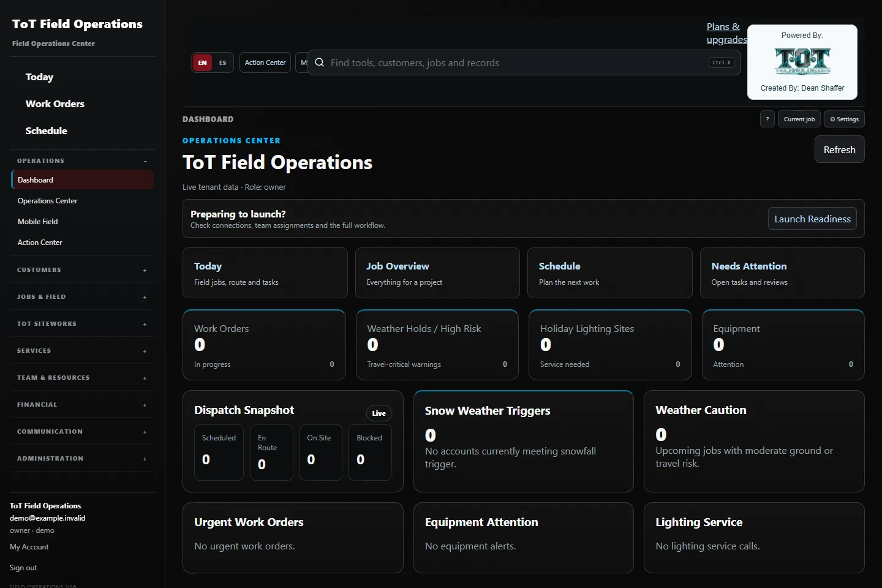The image size is (882, 588).
Task: Open the question mark help button
Action: tap(767, 119)
